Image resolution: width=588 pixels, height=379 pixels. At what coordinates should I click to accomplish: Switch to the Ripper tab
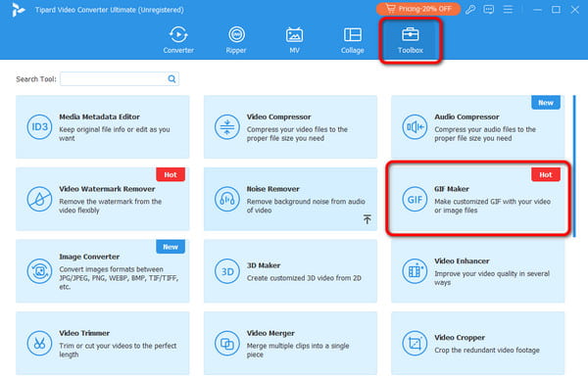tap(236, 40)
